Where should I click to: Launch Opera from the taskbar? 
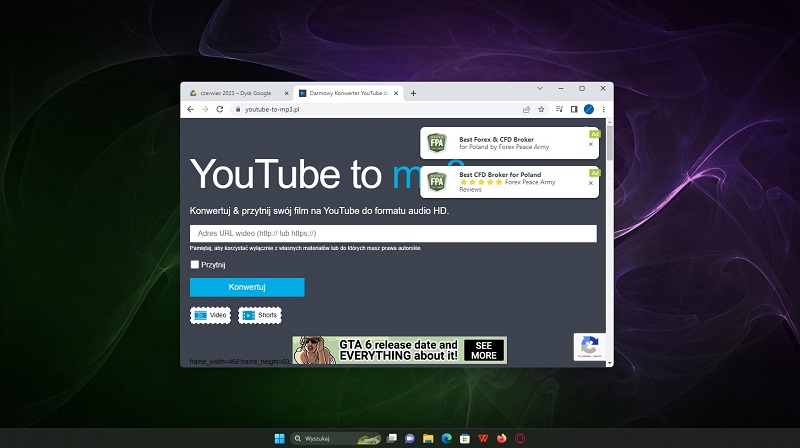coord(520,438)
